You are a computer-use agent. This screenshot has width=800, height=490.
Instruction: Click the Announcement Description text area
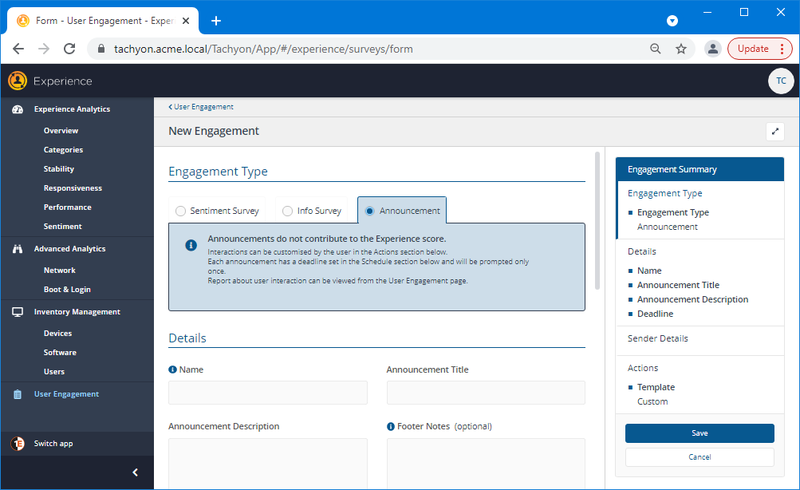(x=268, y=463)
